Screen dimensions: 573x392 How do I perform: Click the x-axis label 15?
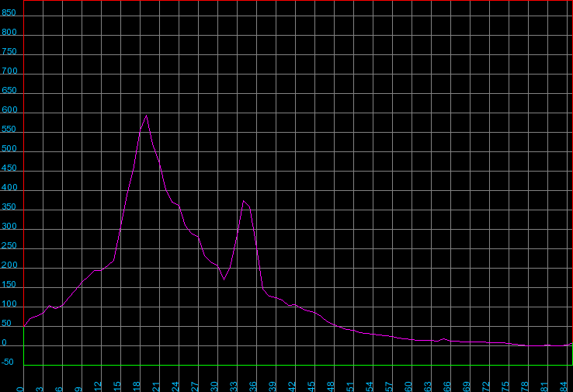[117, 387]
